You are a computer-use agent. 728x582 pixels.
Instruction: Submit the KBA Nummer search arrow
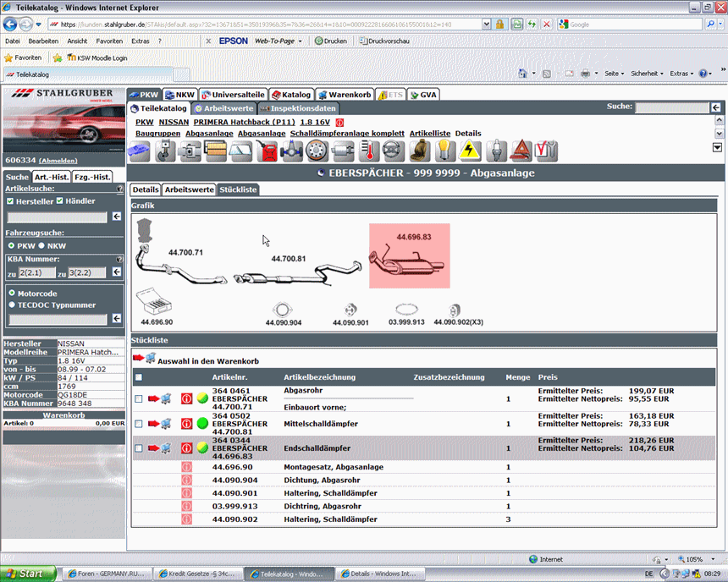coord(117,272)
